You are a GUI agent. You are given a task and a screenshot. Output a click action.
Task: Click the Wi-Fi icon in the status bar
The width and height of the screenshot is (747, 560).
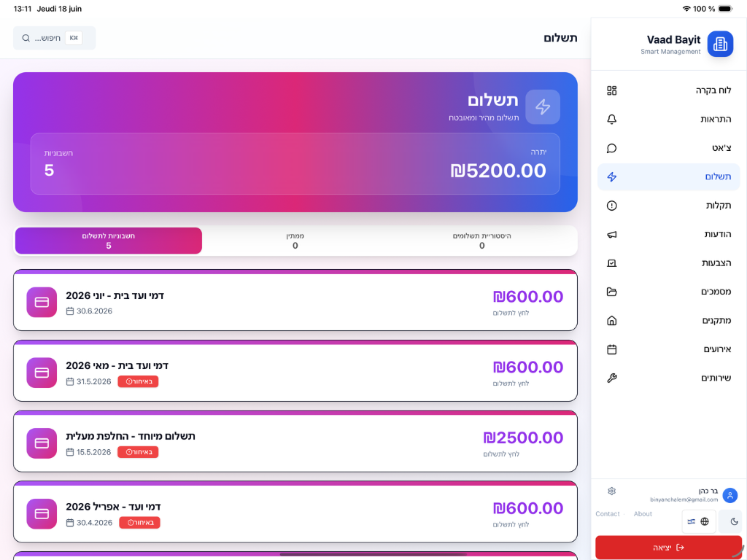tap(686, 9)
